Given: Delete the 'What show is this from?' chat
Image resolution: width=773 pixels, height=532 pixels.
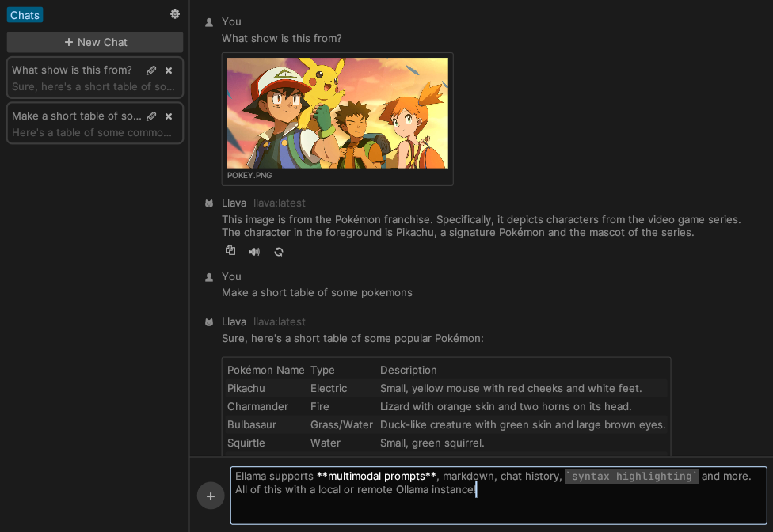Looking at the screenshot, I should point(168,70).
